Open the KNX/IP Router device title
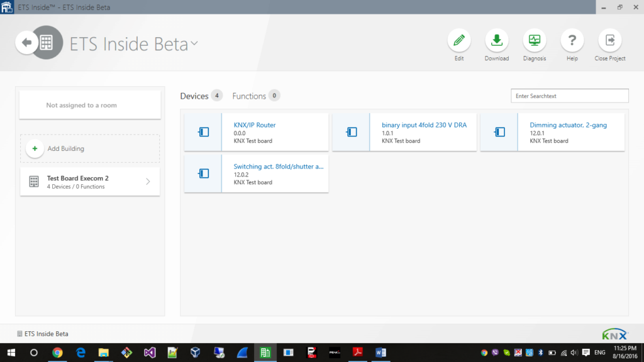The image size is (644, 362). (x=255, y=125)
